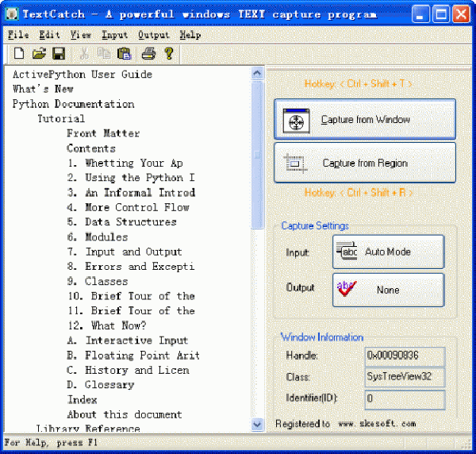Open the File menu
476x454 pixels.
coord(18,35)
